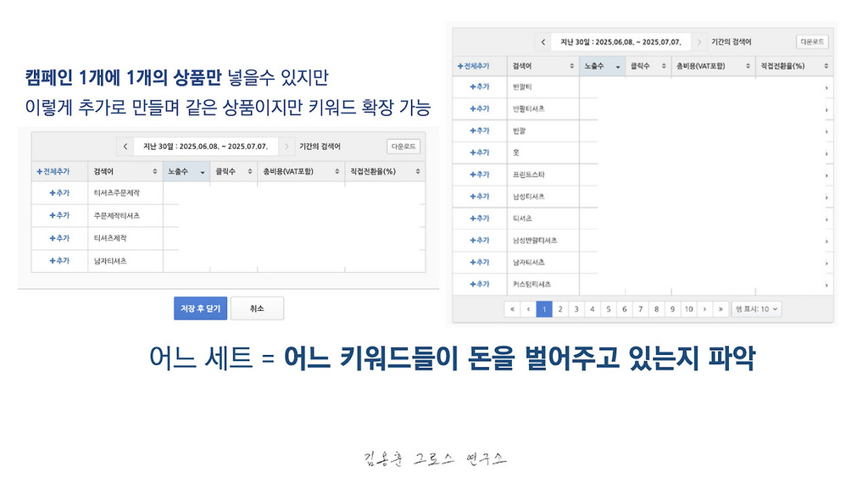Click 취소 button
868x483 pixels.
tap(257, 308)
